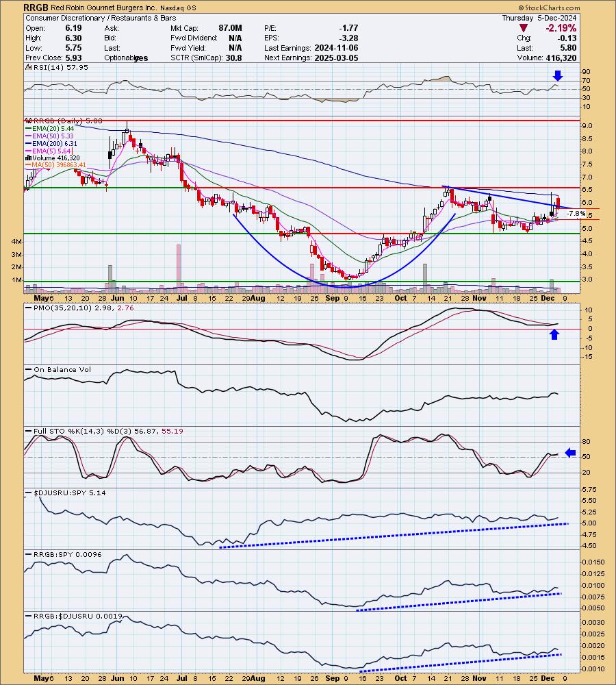
Task: Open the StockCharts.com copyright link
Action: (x=549, y=8)
